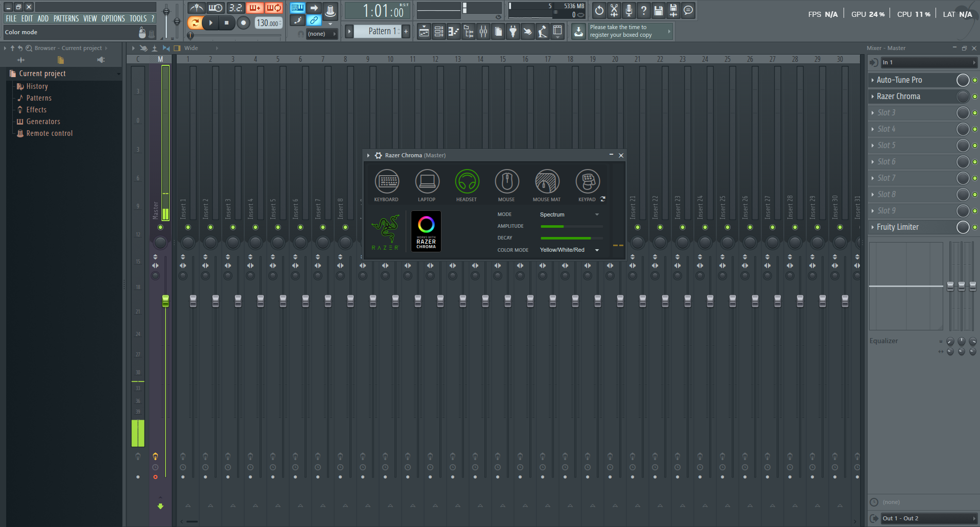
Task: Save the project using the floppy icon
Action: click(x=659, y=10)
